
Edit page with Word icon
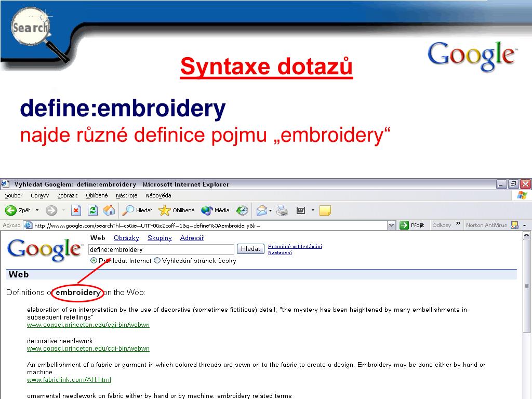(301, 210)
